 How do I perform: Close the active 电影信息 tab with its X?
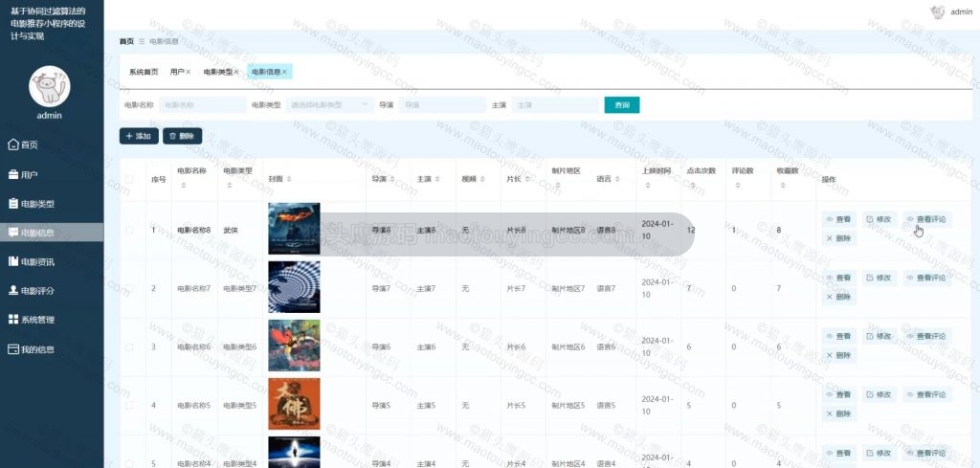pyautogui.click(x=284, y=73)
